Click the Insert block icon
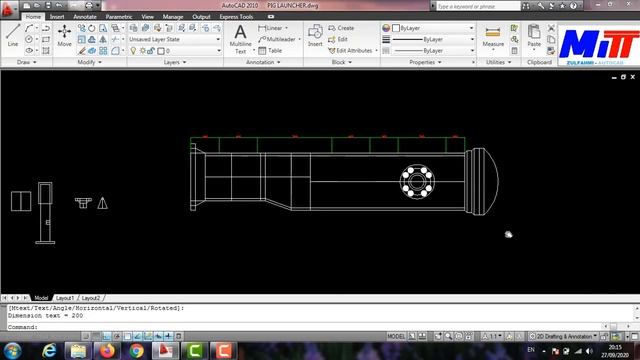640x360 pixels. coord(315,35)
